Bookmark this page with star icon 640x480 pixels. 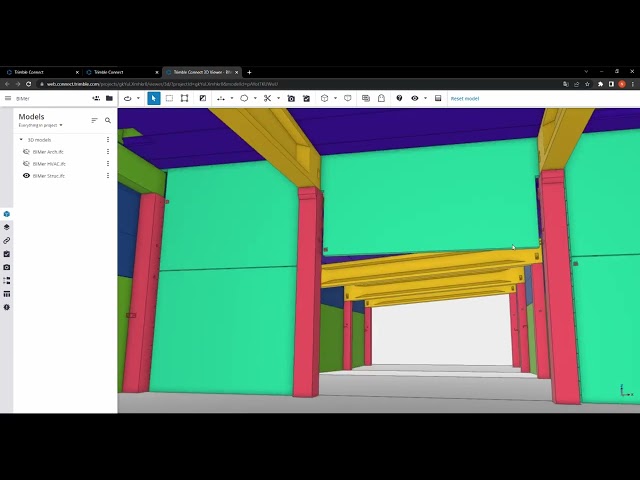[x=587, y=84]
